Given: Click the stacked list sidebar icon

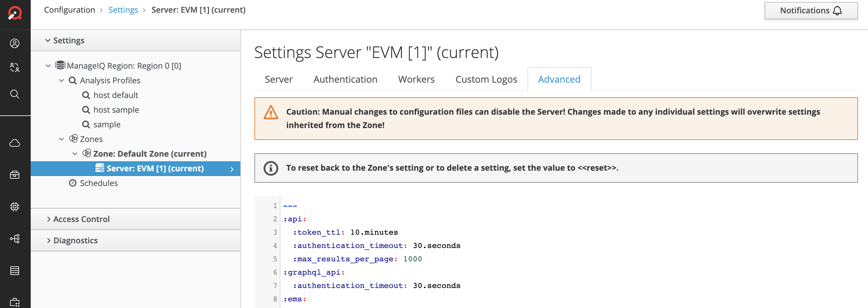Looking at the screenshot, I should point(15,271).
